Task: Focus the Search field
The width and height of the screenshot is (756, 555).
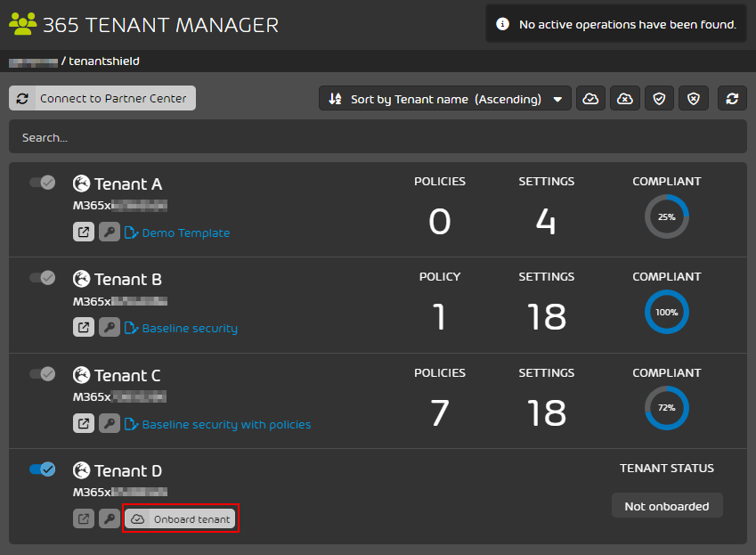Action: click(x=378, y=137)
